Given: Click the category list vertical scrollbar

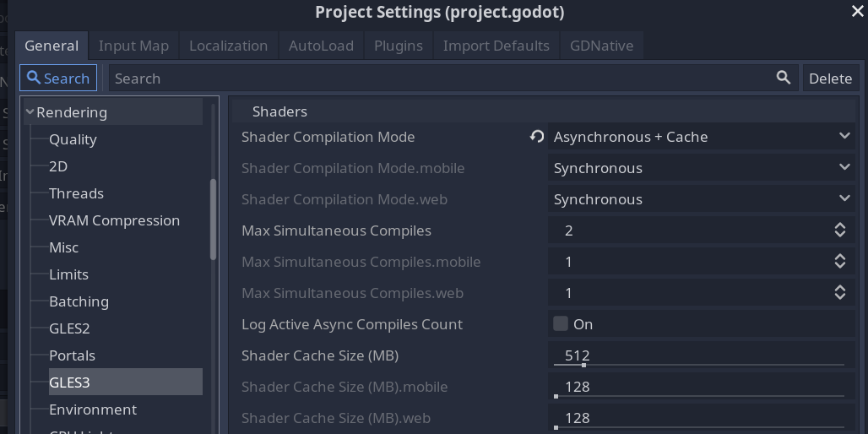Looking at the screenshot, I should tap(213, 220).
